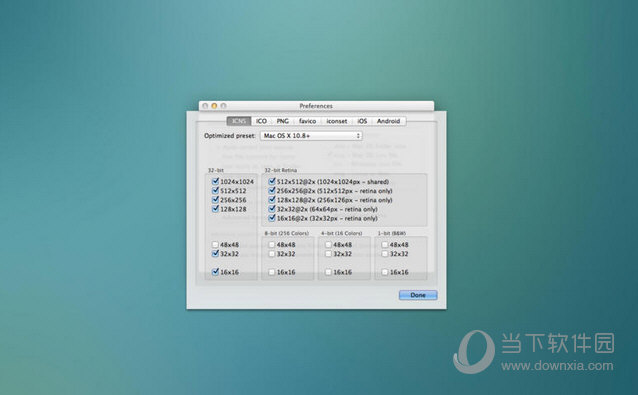Enable 8-bit 32x32 checkbox
Viewport: 638px width, 395px height.
click(272, 253)
